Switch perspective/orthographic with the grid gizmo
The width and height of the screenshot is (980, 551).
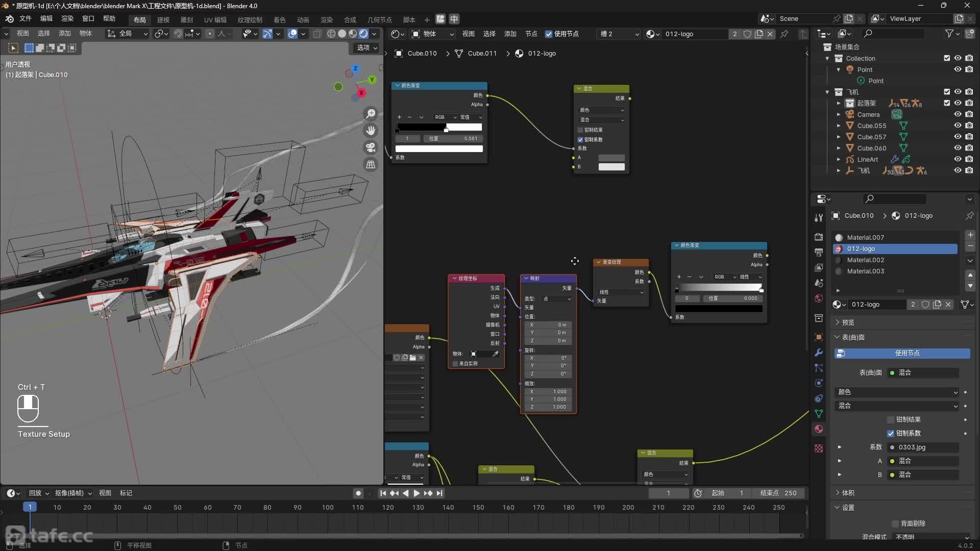(371, 164)
